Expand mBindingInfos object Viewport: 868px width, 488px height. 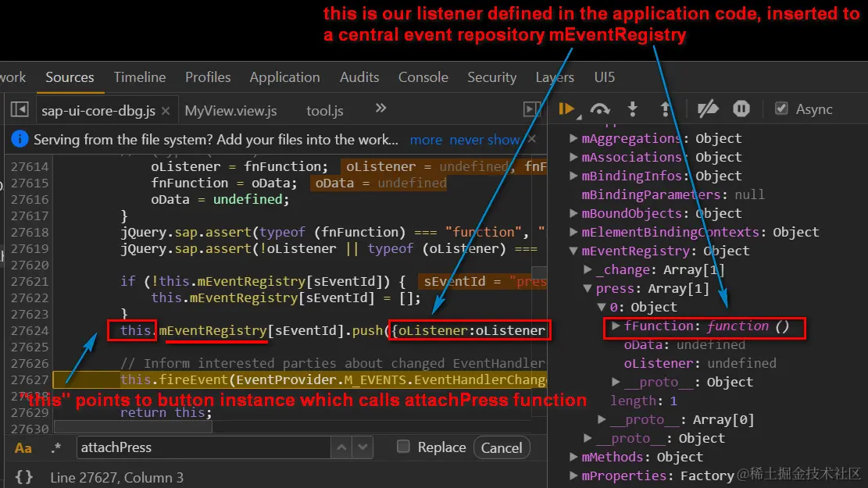[x=574, y=176]
